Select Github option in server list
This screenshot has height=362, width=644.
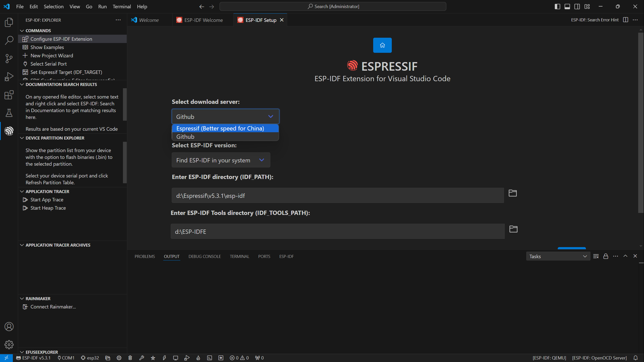click(225, 137)
